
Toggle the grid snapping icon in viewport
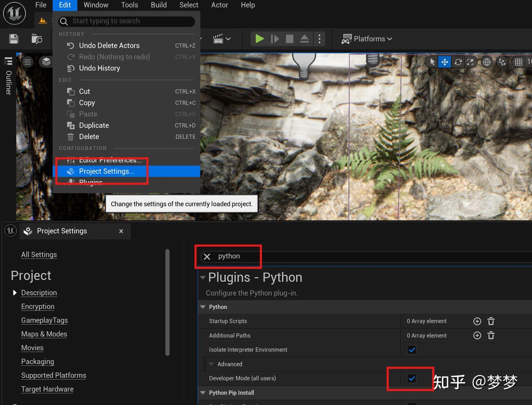click(x=519, y=62)
